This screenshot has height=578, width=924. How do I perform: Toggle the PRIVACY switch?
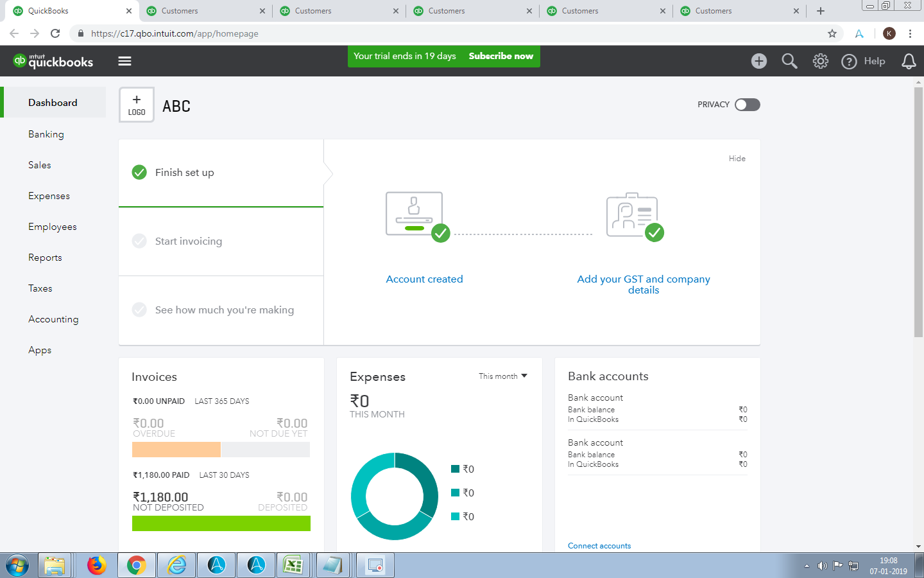coord(747,105)
